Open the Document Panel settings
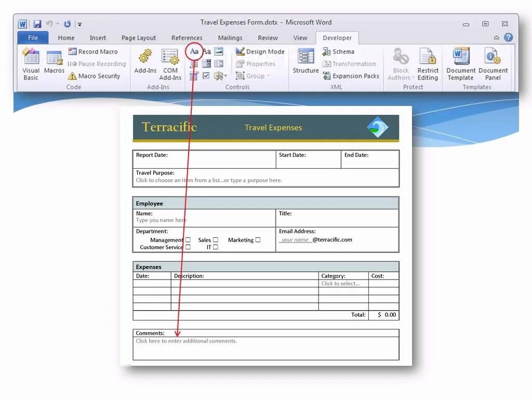The image size is (532, 399). pyautogui.click(x=493, y=64)
